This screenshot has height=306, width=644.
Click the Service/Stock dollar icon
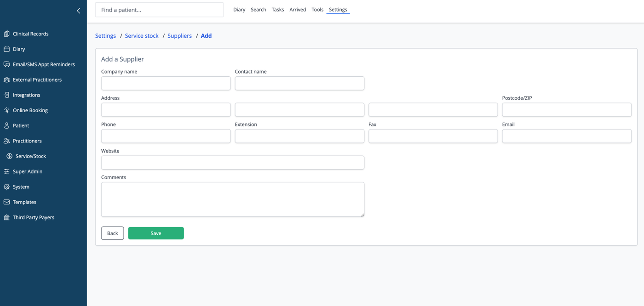click(9, 156)
